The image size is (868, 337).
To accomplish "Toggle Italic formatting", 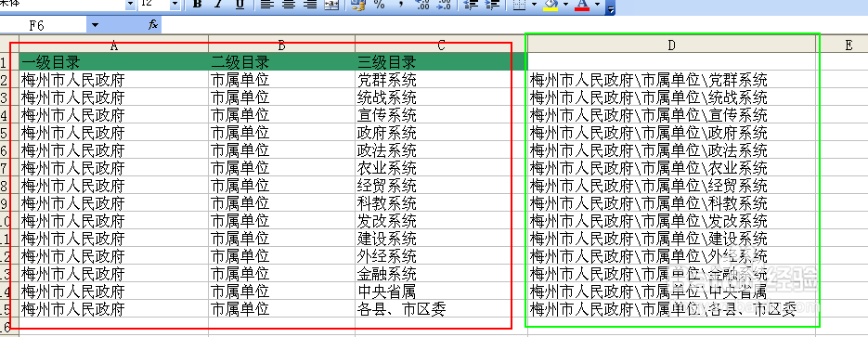I will coord(218,4).
